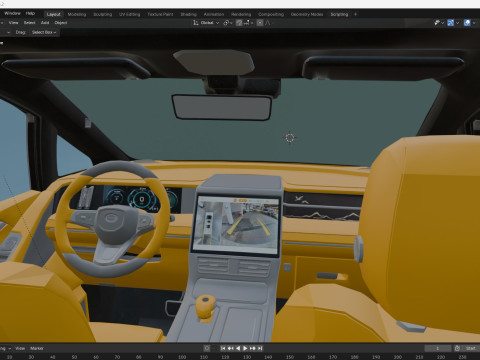Viewport: 480px width, 360px height.
Task: Switch to the Layout workspace tab
Action: pos(53,14)
